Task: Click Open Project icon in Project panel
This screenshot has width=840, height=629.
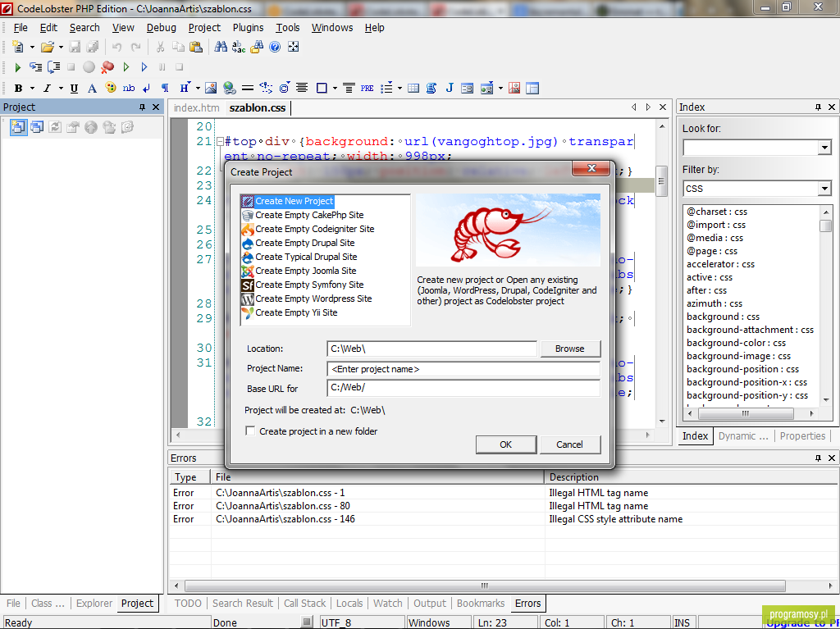Action: (37, 127)
